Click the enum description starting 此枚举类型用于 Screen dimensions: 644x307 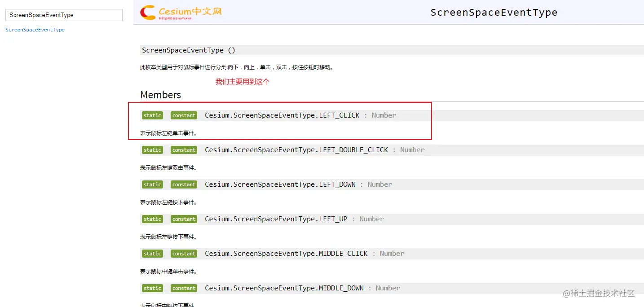pos(237,67)
